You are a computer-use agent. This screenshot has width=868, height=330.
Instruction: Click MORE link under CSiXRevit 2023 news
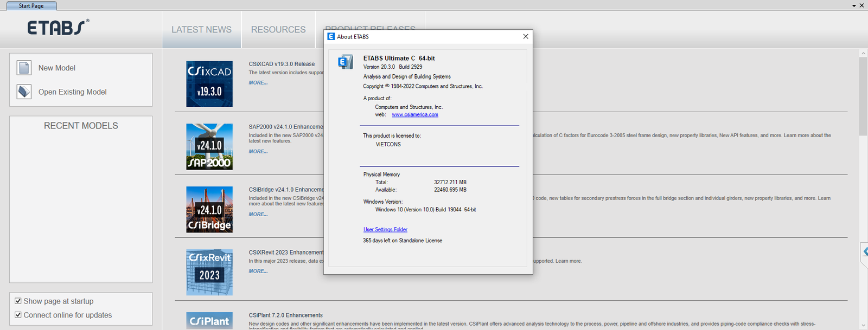click(x=258, y=271)
